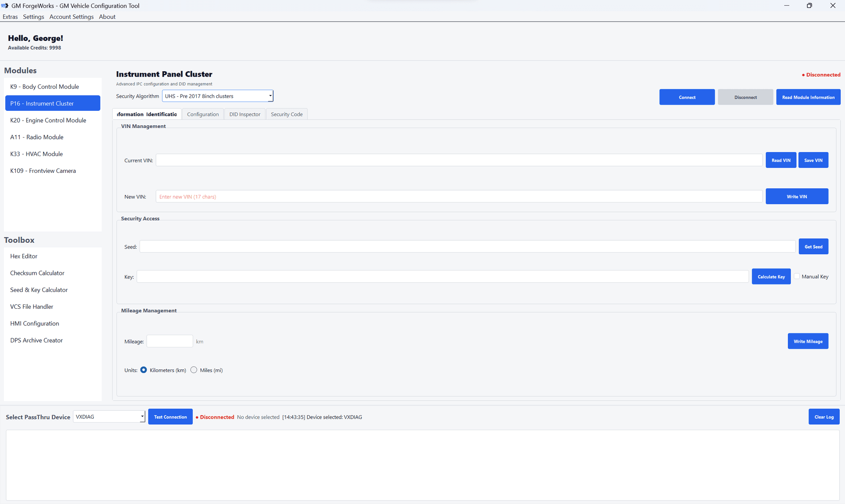Expand the PassThru Device selector

[141, 416]
